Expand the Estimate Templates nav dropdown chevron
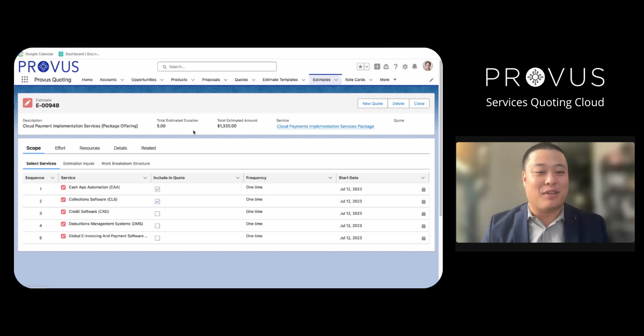The height and width of the screenshot is (336, 644). (303, 80)
